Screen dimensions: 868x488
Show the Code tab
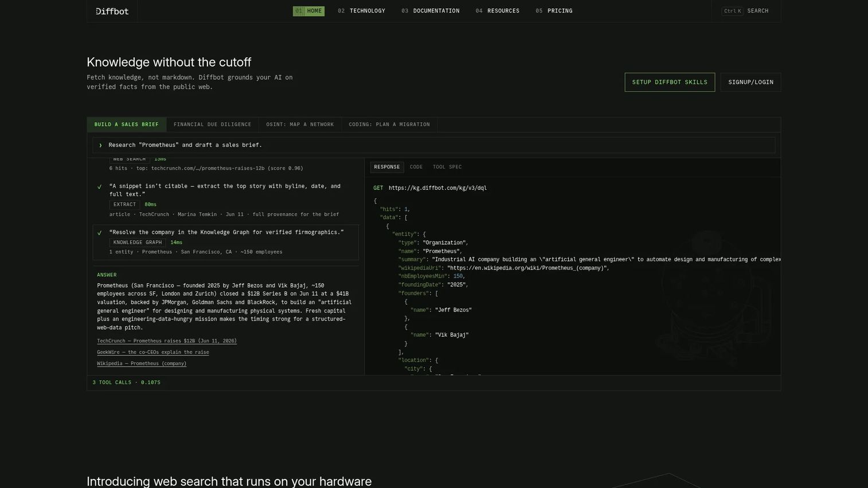click(x=416, y=167)
